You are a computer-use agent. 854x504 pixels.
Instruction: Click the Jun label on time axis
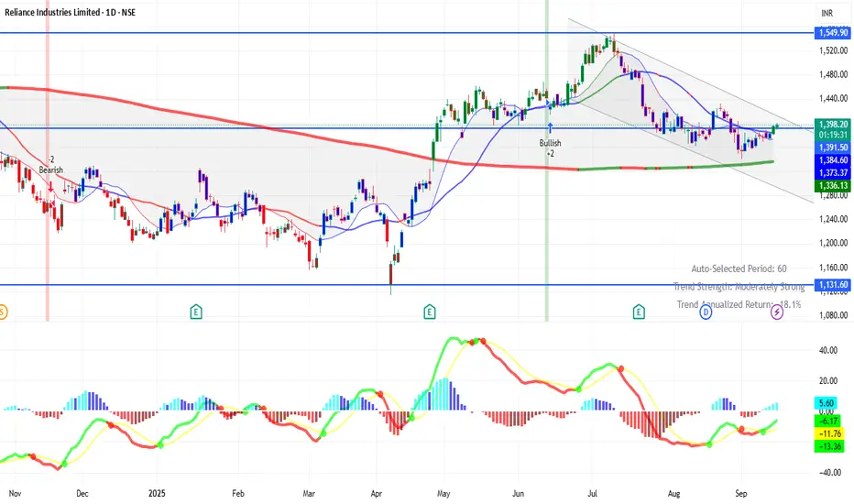(518, 494)
